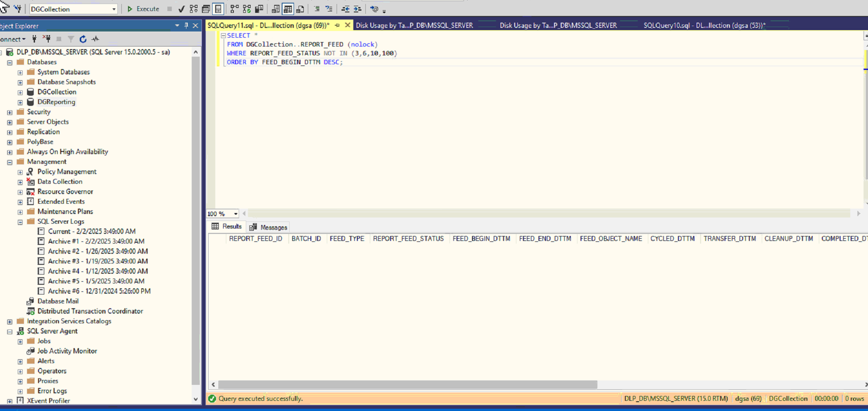This screenshot has width=868, height=411.
Task: Open the DGCollection database dropdown
Action: point(114,9)
